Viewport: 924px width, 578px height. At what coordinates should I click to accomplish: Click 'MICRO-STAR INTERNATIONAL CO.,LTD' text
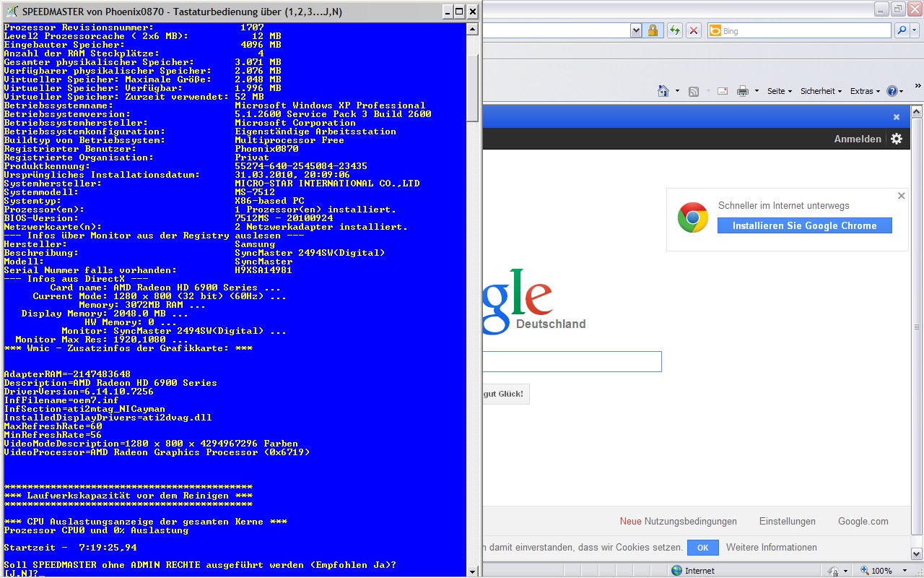[x=327, y=184]
